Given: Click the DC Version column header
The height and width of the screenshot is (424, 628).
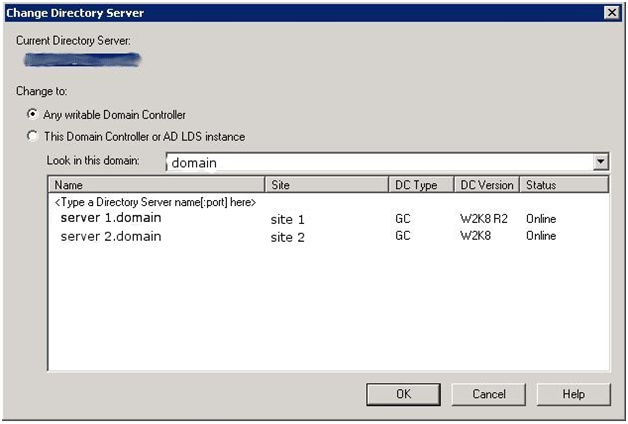Looking at the screenshot, I should click(486, 185).
